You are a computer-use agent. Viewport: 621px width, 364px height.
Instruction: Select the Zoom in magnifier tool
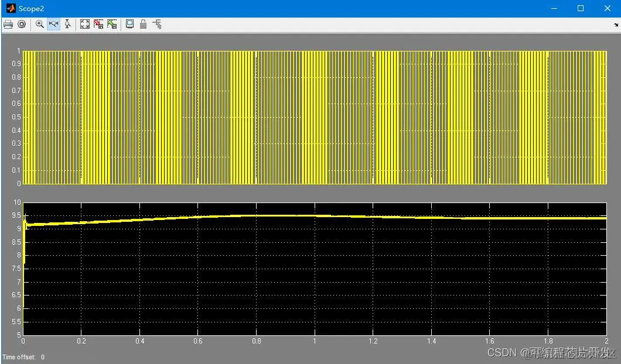click(x=40, y=24)
